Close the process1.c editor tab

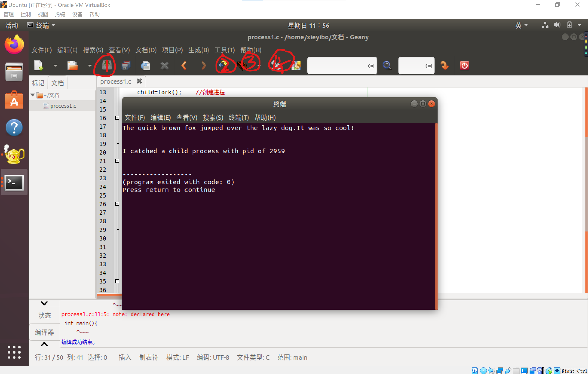click(x=139, y=81)
